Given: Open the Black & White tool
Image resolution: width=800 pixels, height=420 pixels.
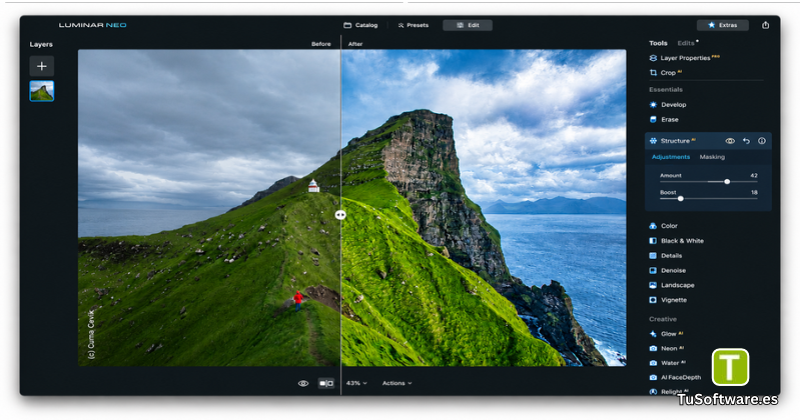Looking at the screenshot, I should tap(676, 241).
